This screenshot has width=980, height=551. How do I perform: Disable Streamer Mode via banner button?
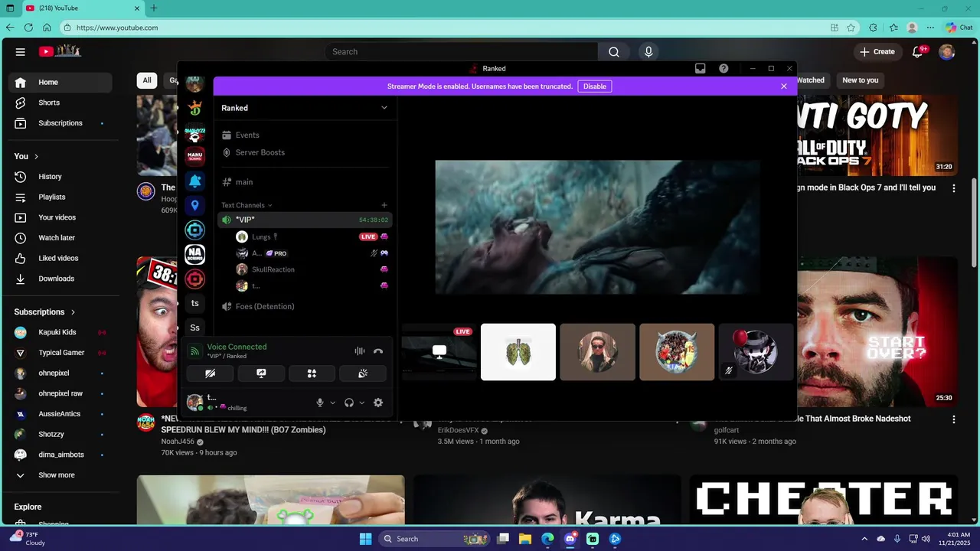click(x=595, y=86)
